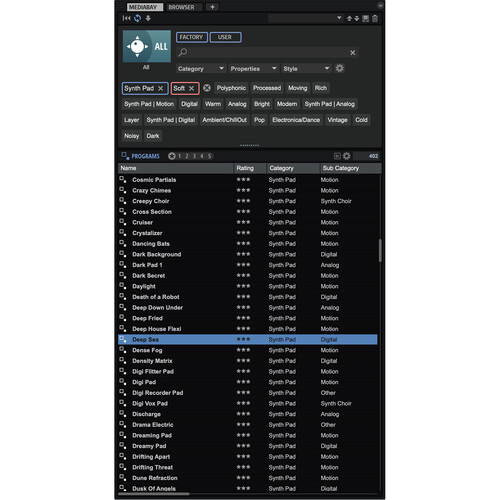
Task: Add the Ambient/ChillOut tag filter
Action: point(225,120)
